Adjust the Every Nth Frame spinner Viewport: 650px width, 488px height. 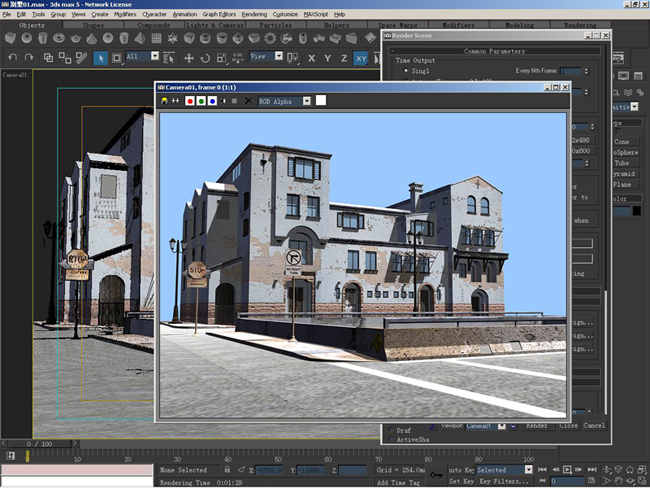586,71
